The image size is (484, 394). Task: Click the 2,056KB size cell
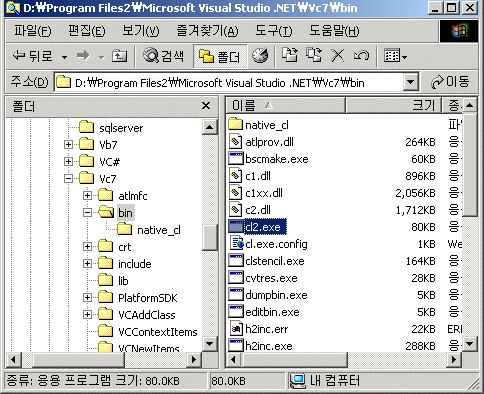[415, 193]
